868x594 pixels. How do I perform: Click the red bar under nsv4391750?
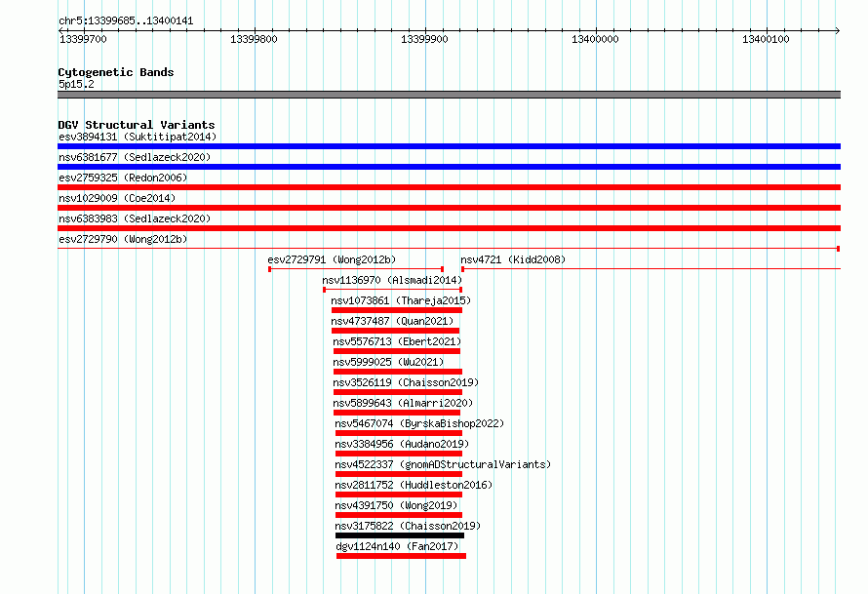click(x=399, y=515)
